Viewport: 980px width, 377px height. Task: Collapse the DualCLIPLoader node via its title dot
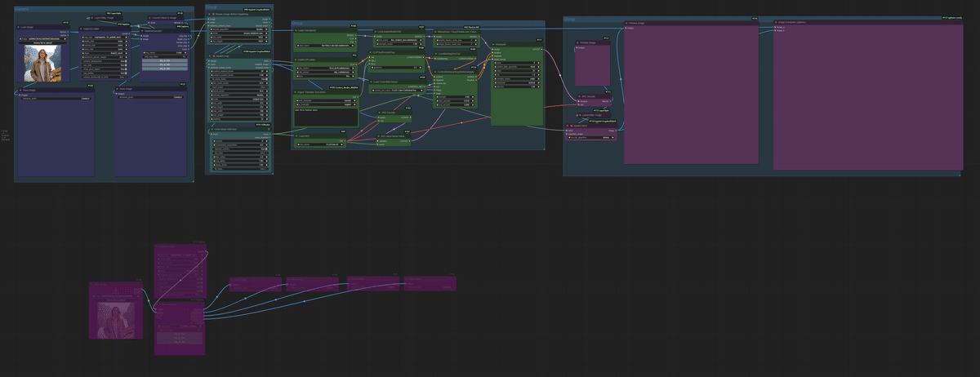click(x=296, y=60)
